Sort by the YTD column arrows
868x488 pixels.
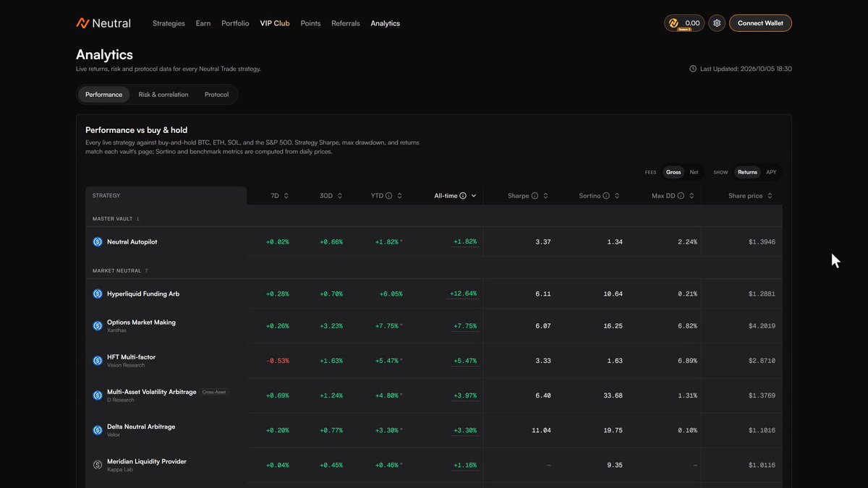(x=399, y=196)
